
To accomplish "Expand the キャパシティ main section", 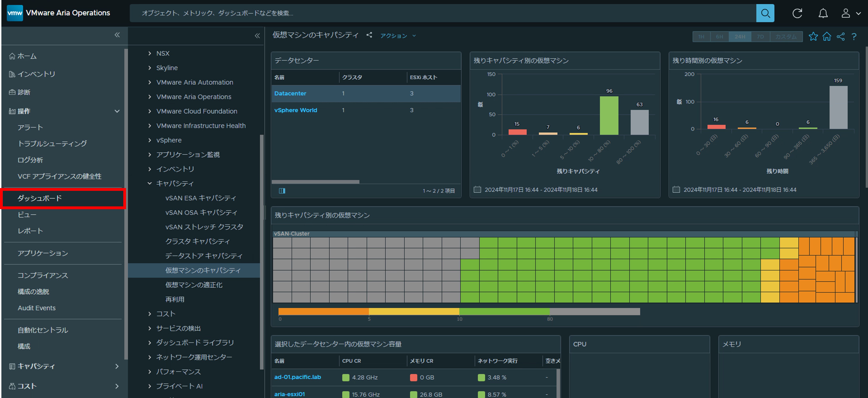I will pos(117,366).
